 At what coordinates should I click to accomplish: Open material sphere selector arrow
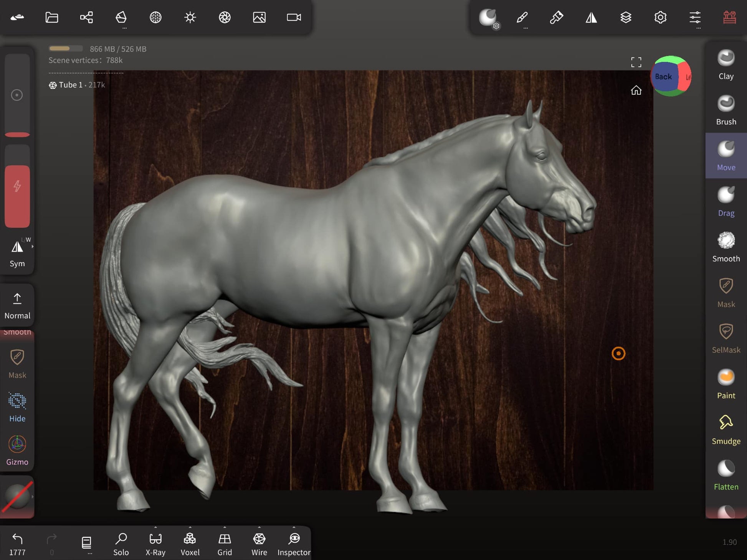pos(33,496)
